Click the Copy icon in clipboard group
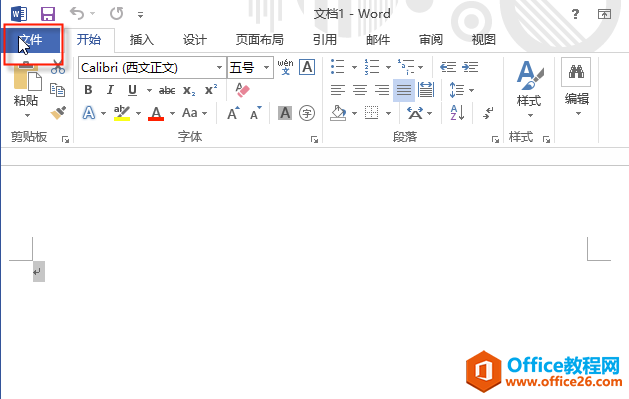629x399 pixels. point(57,90)
